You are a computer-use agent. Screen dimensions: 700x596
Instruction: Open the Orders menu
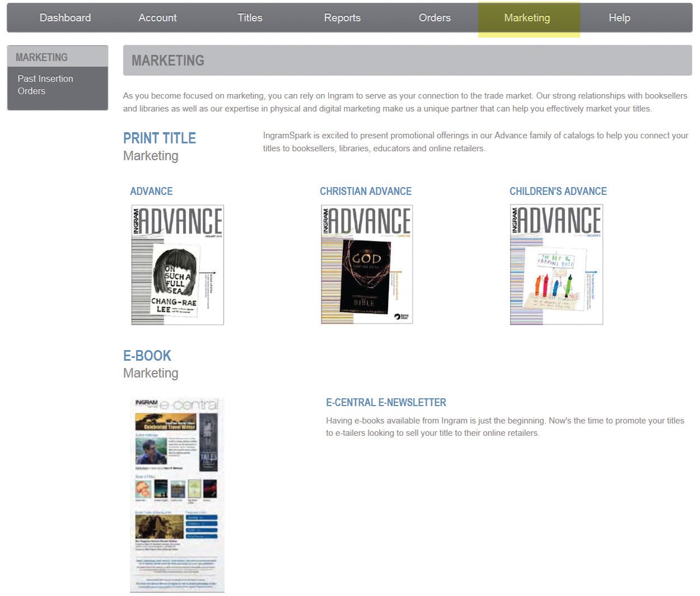point(435,18)
